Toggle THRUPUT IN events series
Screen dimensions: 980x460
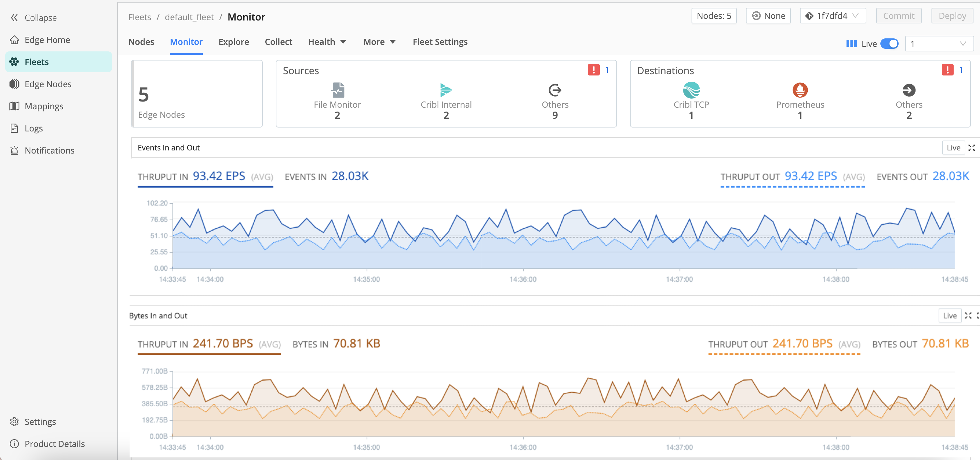(205, 177)
